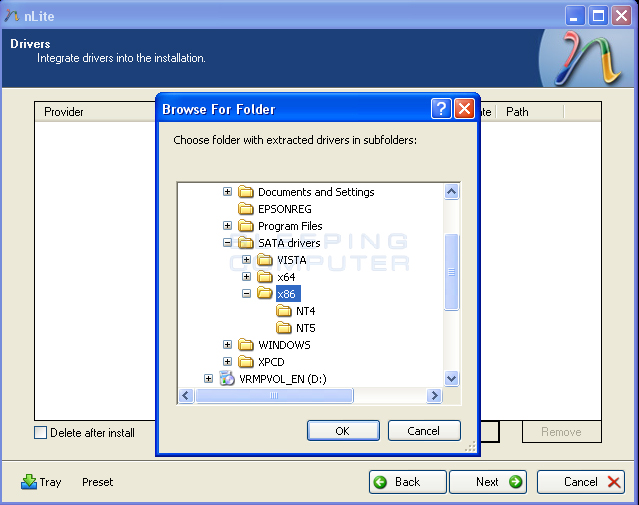Select the Documents and Settings label
639x505 pixels.
[x=316, y=192]
